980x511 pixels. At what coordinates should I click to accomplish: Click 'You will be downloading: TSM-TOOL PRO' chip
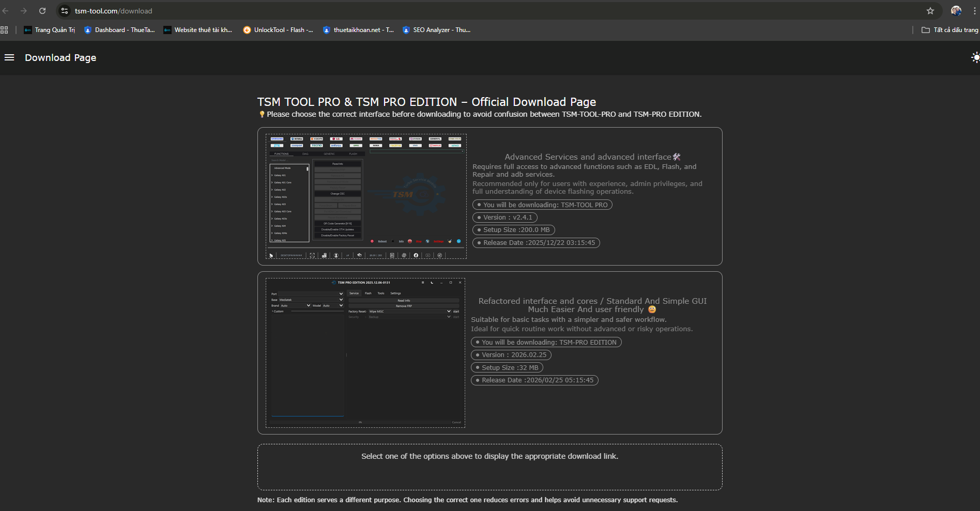(x=542, y=205)
